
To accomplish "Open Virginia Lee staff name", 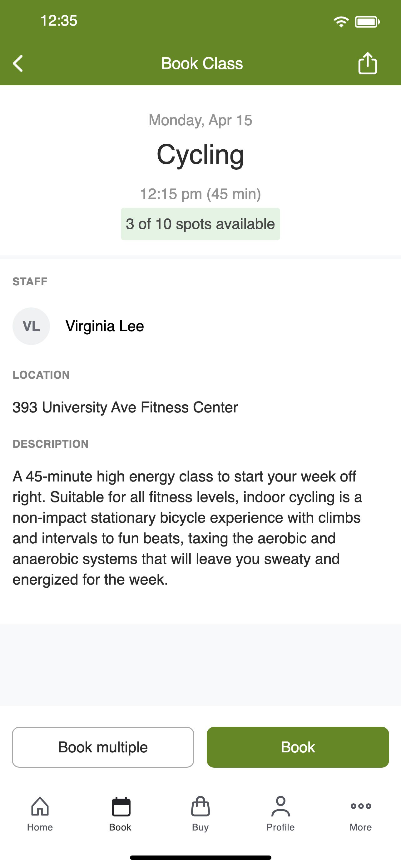I will click(x=105, y=326).
